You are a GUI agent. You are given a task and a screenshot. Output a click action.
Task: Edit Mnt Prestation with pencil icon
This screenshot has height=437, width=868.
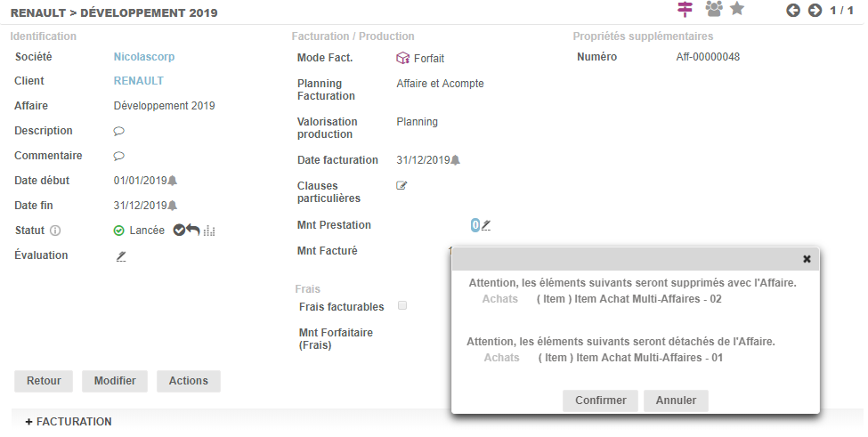(x=486, y=226)
